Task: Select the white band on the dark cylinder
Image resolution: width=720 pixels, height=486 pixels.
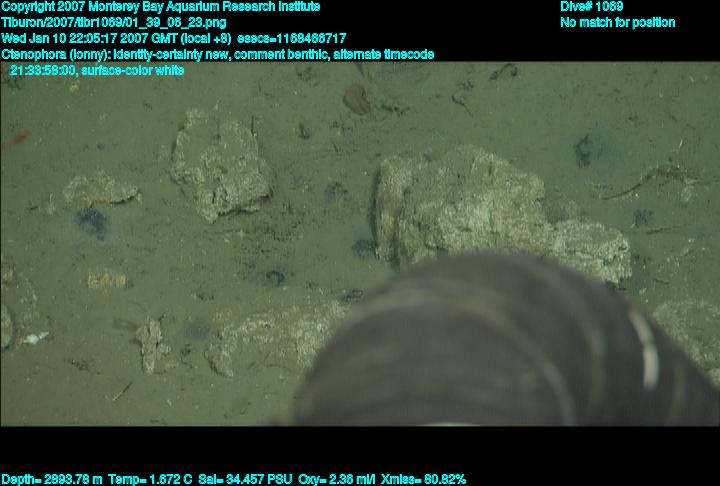Action: tap(645, 350)
